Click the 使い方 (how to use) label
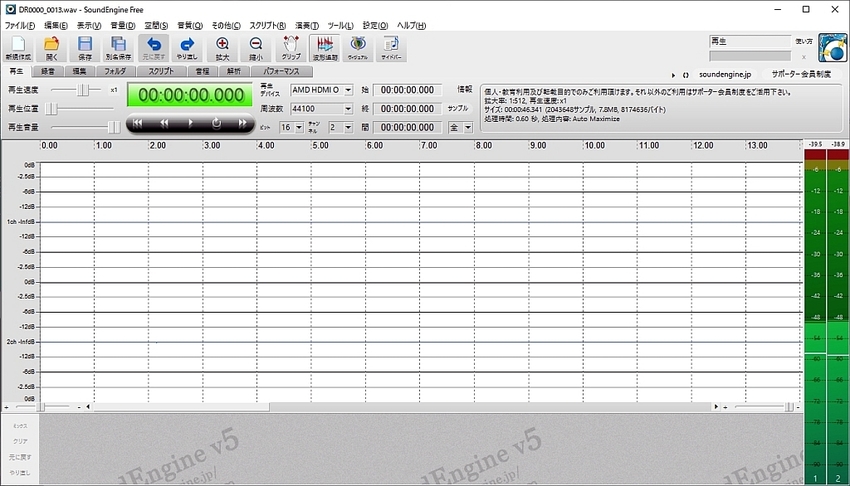The height and width of the screenshot is (486, 850). click(804, 41)
